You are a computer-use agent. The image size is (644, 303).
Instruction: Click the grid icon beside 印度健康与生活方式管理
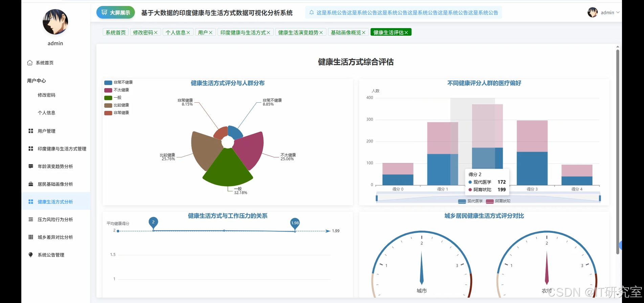pyautogui.click(x=31, y=148)
